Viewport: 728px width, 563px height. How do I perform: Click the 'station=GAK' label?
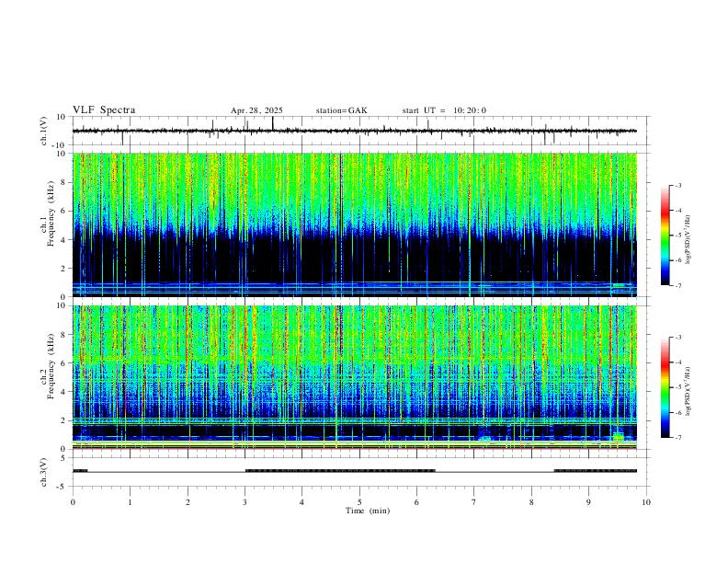pos(341,110)
